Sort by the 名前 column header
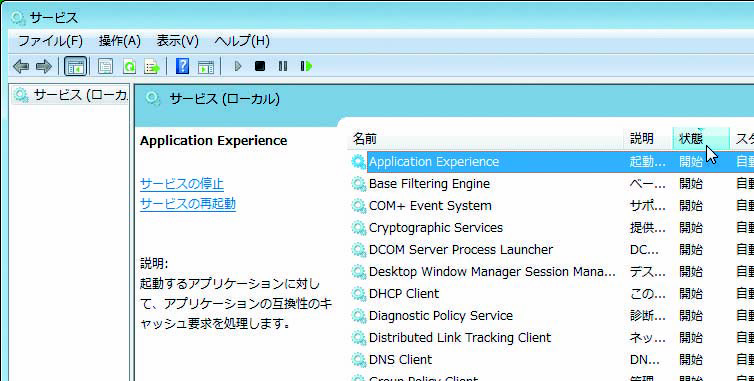This screenshot has width=754, height=381. (486, 139)
